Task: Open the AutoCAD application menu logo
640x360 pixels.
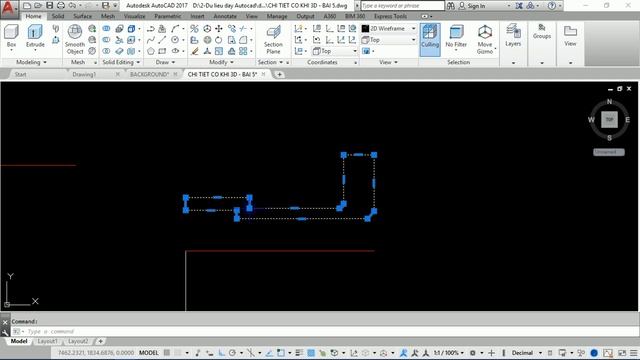Action: pos(9,8)
